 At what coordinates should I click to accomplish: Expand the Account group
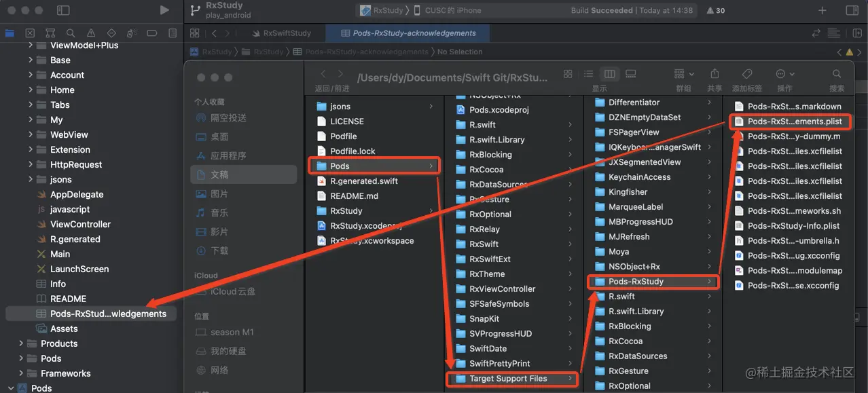(31, 75)
